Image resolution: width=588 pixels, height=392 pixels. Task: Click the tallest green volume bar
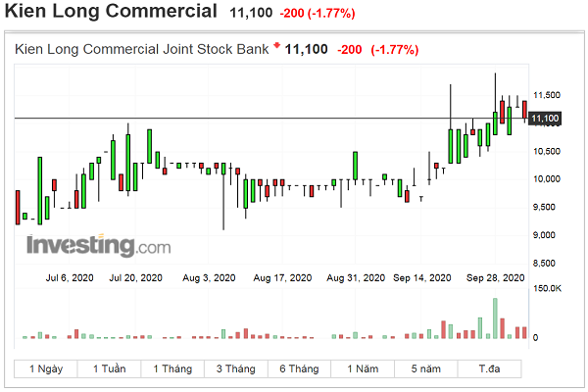[495, 318]
